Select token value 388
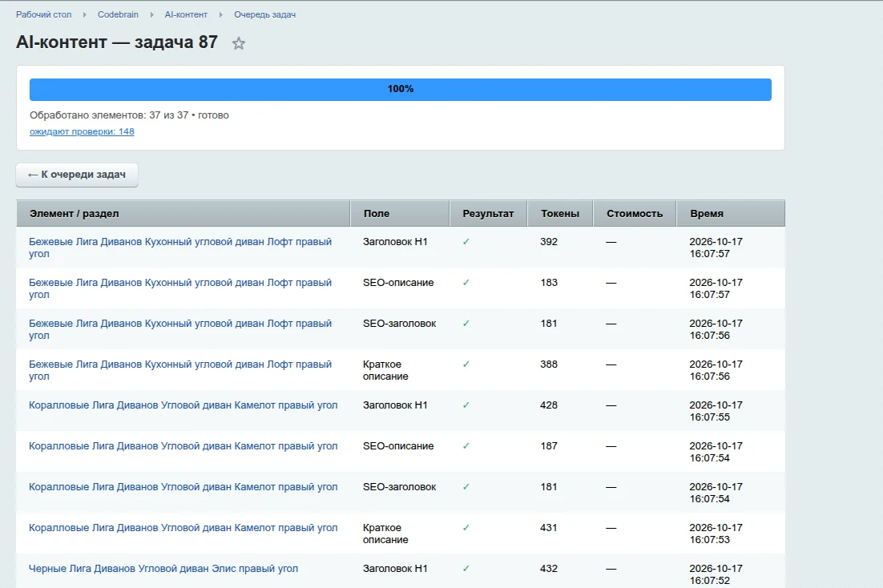883x588 pixels. pos(549,364)
